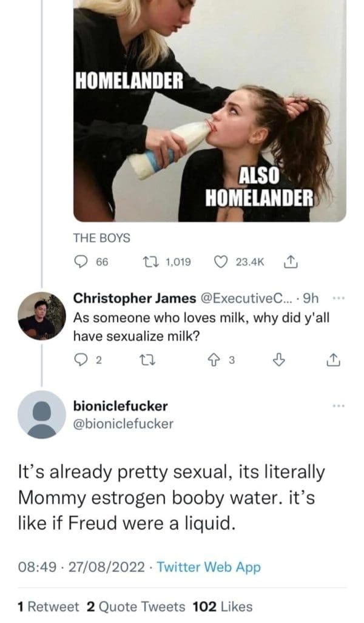View the 2 Quote Tweets
The image size is (364, 623).
[136, 606]
